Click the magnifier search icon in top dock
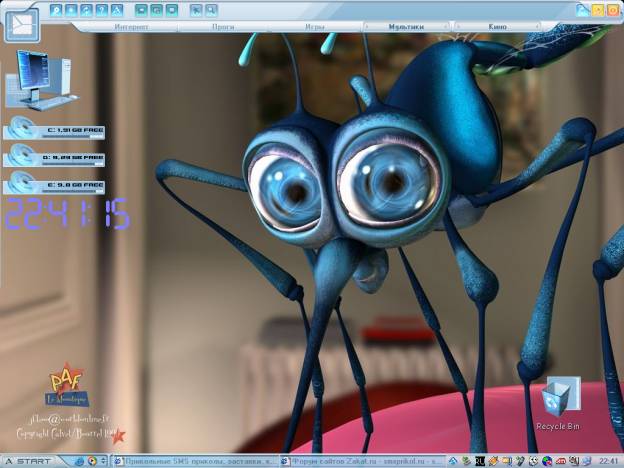 pos(211,10)
